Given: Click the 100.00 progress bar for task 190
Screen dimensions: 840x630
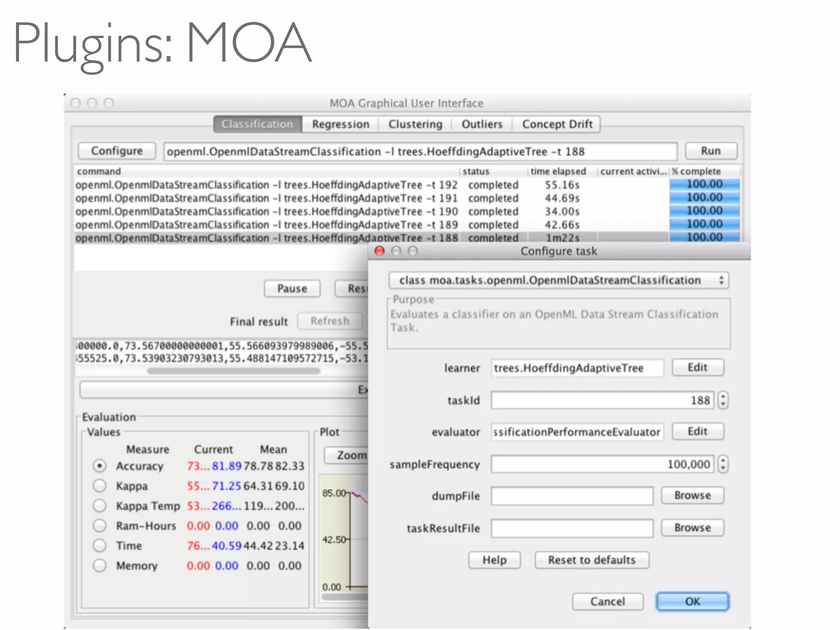Looking at the screenshot, I should (x=705, y=211).
